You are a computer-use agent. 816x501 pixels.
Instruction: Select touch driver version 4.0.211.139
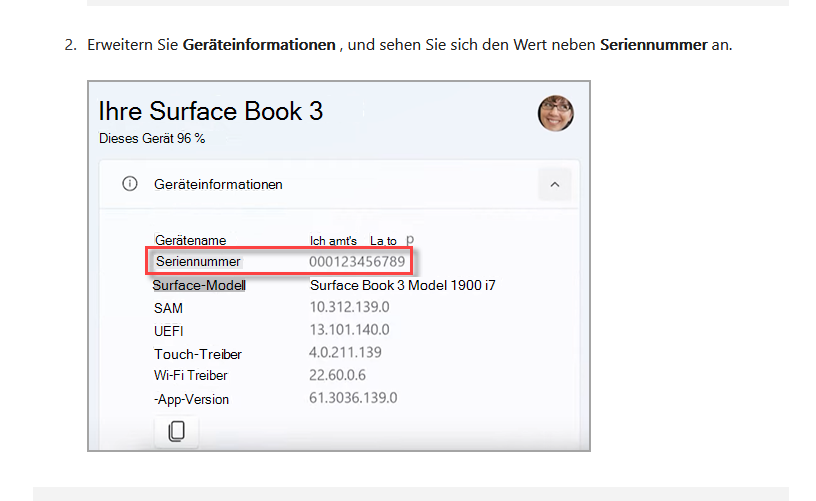coord(345,353)
